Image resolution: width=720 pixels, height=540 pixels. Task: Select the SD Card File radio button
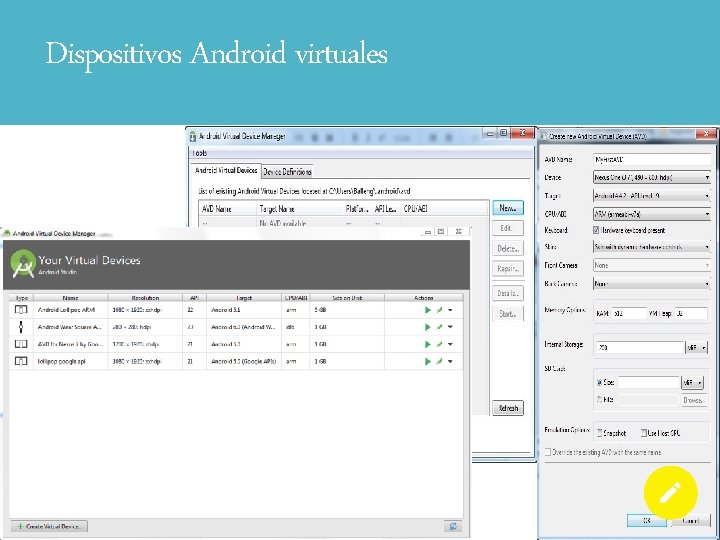coord(599,399)
